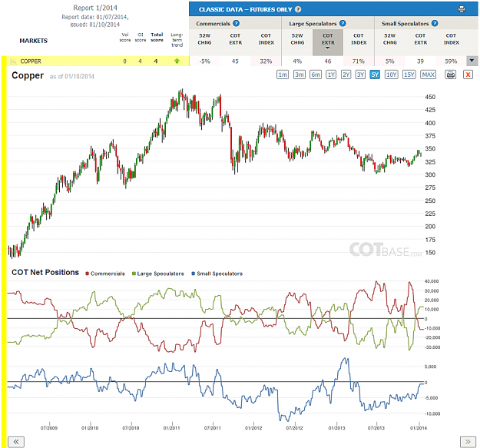Sort by Total score column
The height and width of the screenshot is (448, 480).
pos(157,38)
